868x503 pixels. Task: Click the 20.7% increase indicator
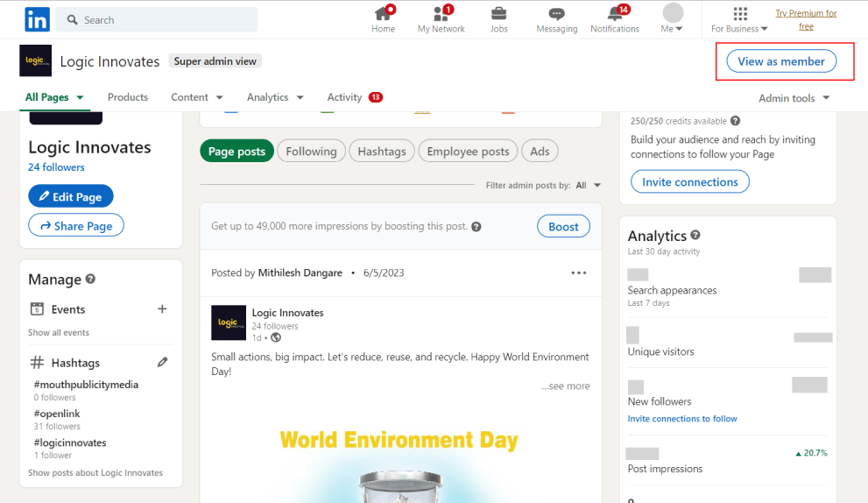(x=812, y=453)
